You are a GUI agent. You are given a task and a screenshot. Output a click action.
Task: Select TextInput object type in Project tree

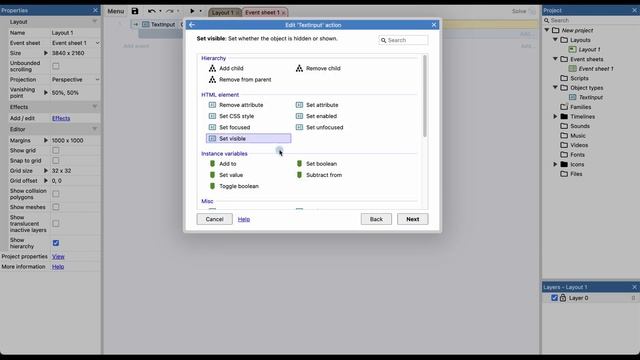(x=591, y=97)
